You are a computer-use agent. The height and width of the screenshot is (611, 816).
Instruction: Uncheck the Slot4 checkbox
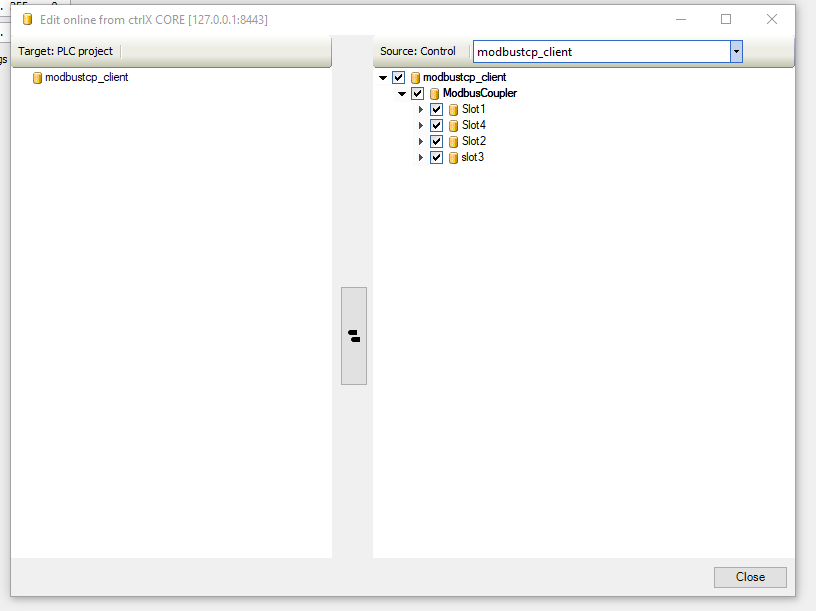[x=437, y=125]
